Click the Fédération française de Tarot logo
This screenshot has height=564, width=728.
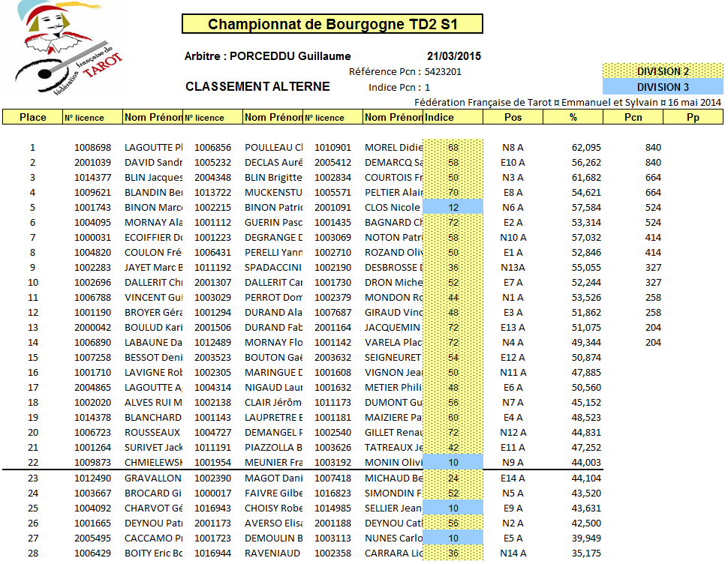point(64,47)
